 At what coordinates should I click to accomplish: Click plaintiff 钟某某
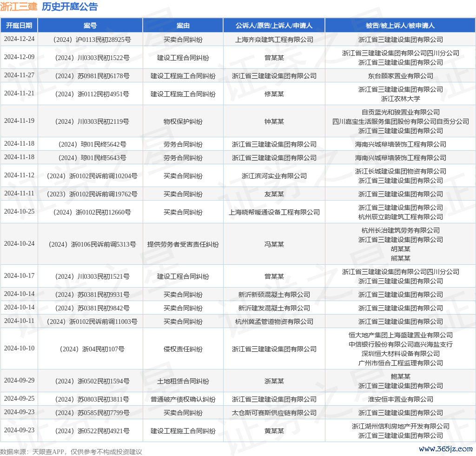tap(274, 121)
